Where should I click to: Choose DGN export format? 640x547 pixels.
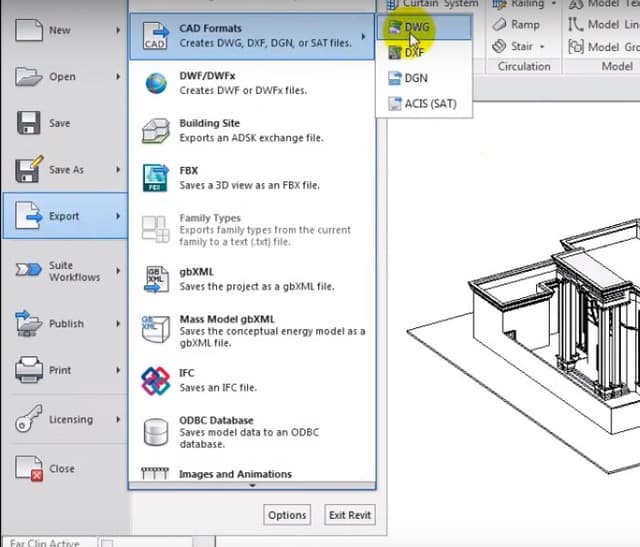click(x=424, y=78)
